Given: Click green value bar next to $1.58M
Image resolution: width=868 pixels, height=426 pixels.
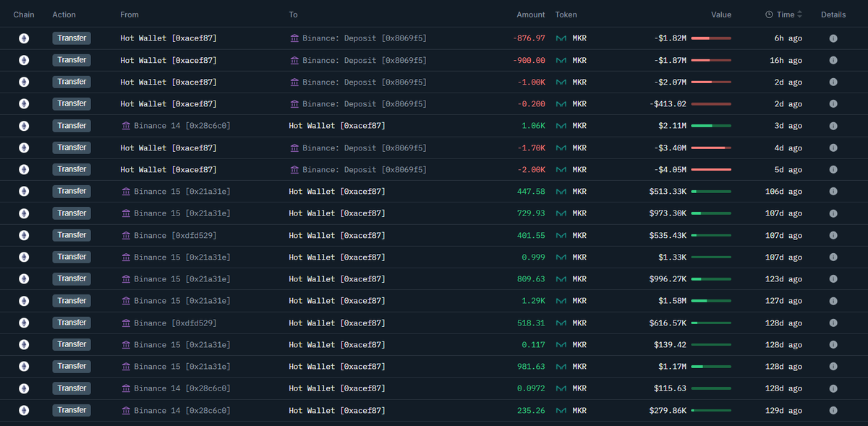Looking at the screenshot, I should [711, 301].
